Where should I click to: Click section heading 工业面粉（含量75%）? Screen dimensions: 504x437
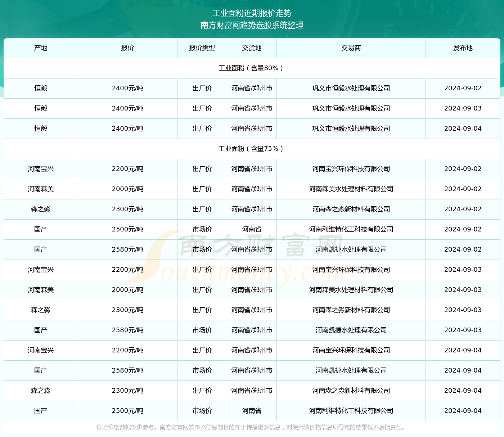point(252,149)
